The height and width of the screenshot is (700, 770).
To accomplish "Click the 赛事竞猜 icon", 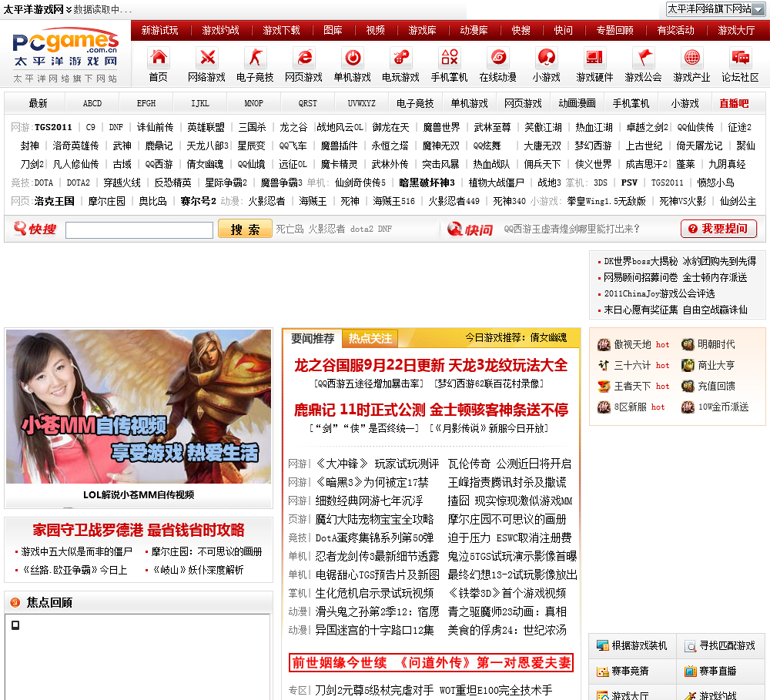I will click(x=603, y=671).
